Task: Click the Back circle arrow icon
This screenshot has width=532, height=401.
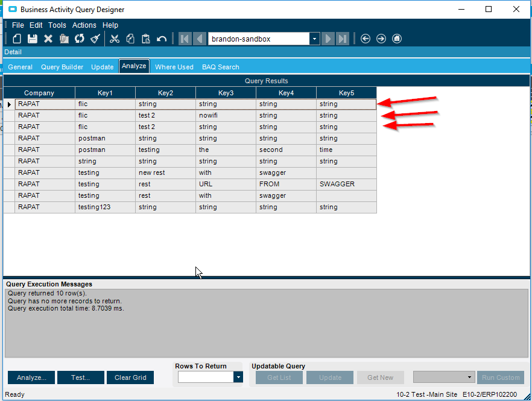Action: click(x=366, y=39)
